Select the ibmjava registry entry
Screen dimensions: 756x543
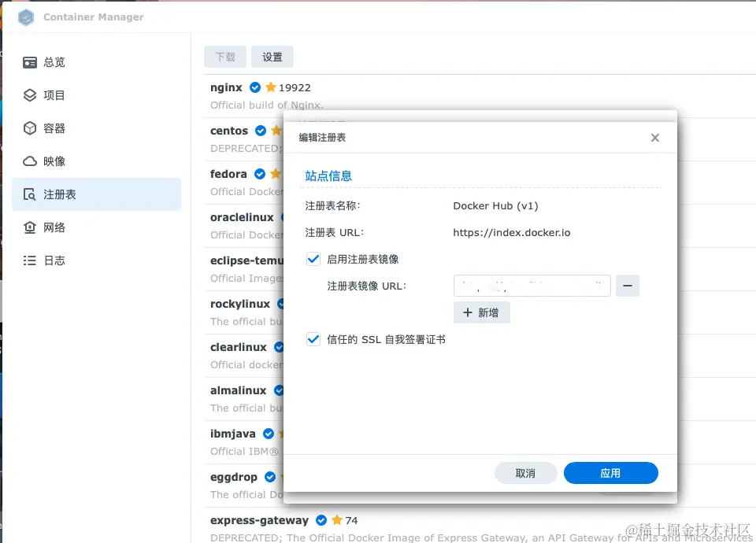pos(243,442)
